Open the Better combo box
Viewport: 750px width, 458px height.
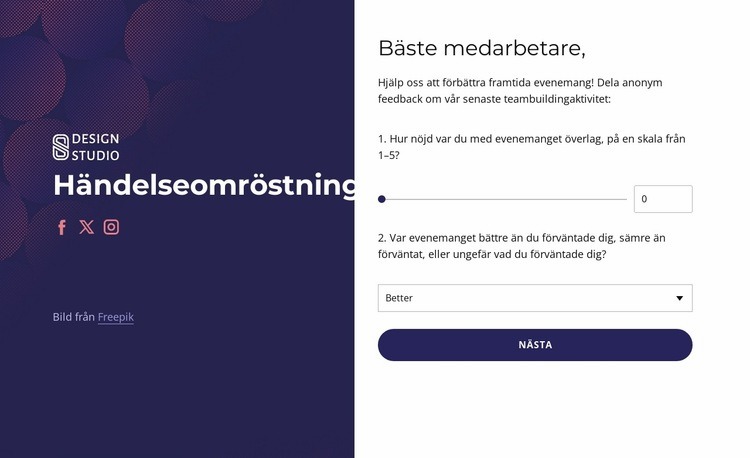point(520,298)
